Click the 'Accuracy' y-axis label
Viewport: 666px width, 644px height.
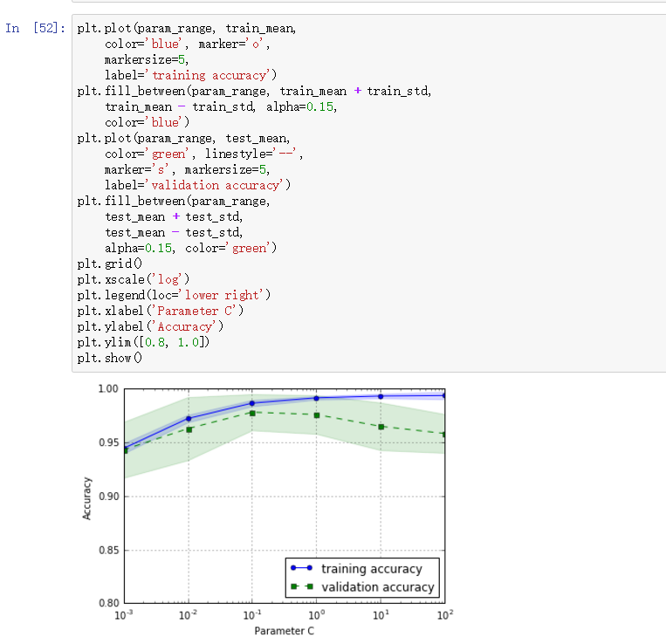[x=86, y=498]
